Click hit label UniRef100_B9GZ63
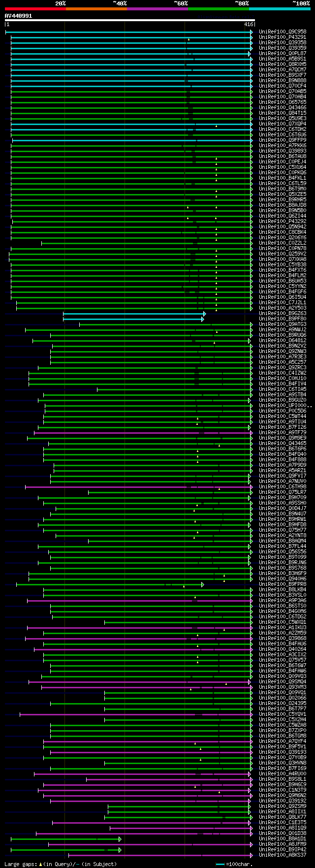The width and height of the screenshot is (315, 868). (283, 314)
